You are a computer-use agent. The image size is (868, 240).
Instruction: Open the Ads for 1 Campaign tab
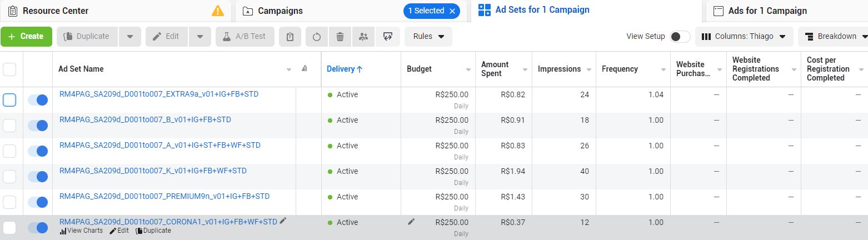(x=767, y=11)
